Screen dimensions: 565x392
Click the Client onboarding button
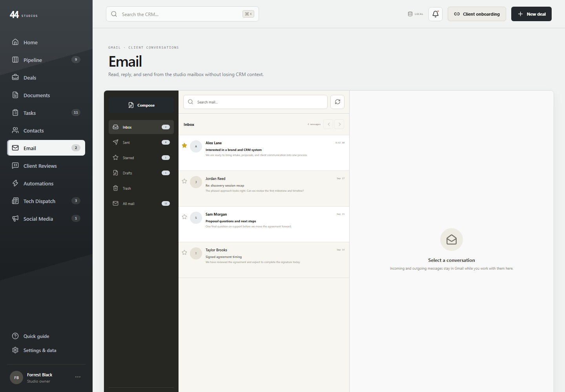pos(477,14)
